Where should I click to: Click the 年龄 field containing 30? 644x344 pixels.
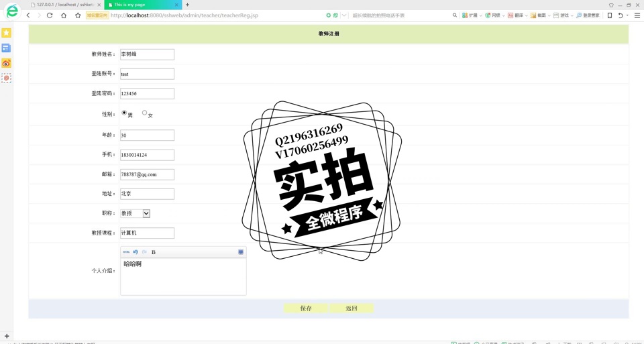pyautogui.click(x=147, y=135)
